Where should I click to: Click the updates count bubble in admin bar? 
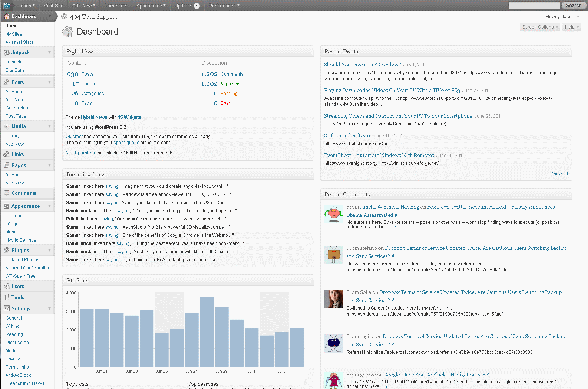pos(197,6)
